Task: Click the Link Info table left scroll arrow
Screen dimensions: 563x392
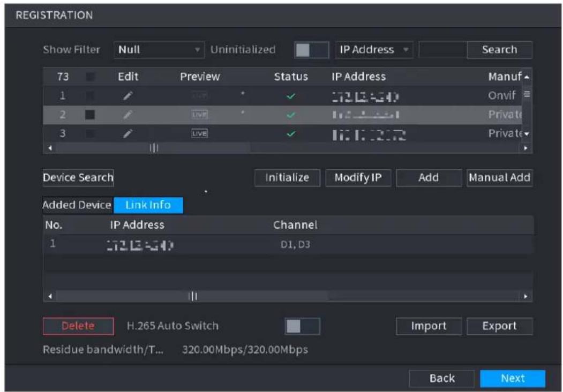Action: [x=50, y=297]
